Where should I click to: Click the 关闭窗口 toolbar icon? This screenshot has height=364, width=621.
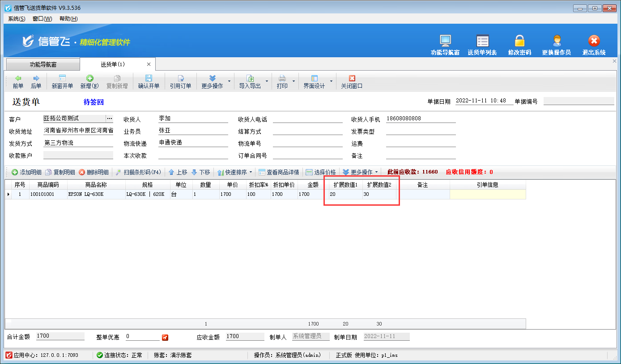click(x=352, y=78)
